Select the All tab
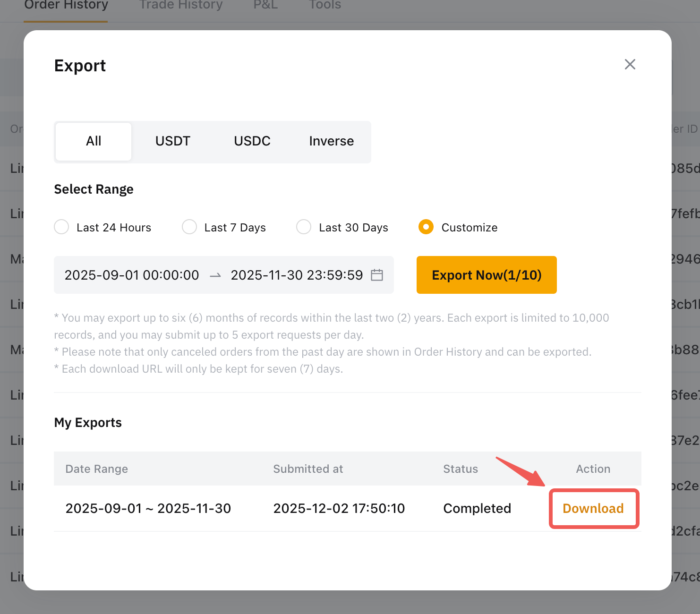Screen dimensions: 700x614 click(x=94, y=141)
